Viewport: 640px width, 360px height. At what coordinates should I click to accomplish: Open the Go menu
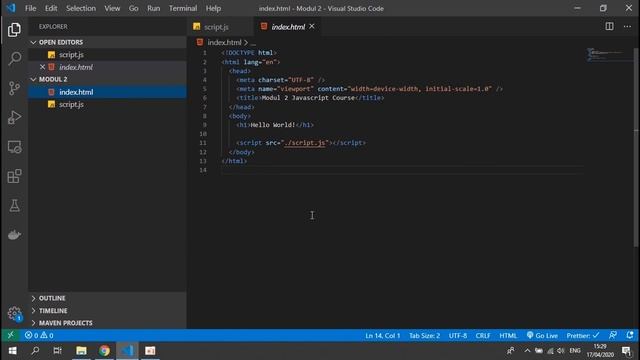coord(133,8)
